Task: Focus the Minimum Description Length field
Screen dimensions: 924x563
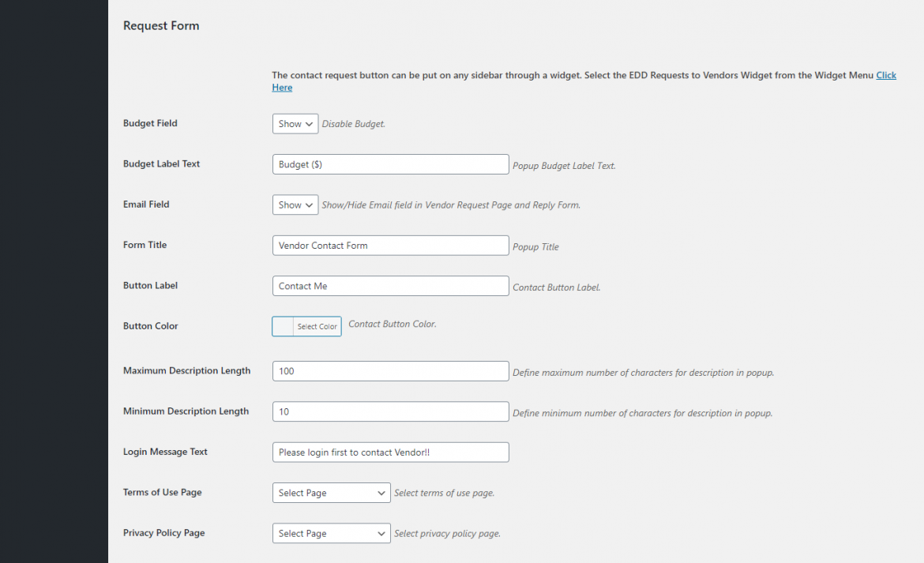Action: [x=390, y=411]
